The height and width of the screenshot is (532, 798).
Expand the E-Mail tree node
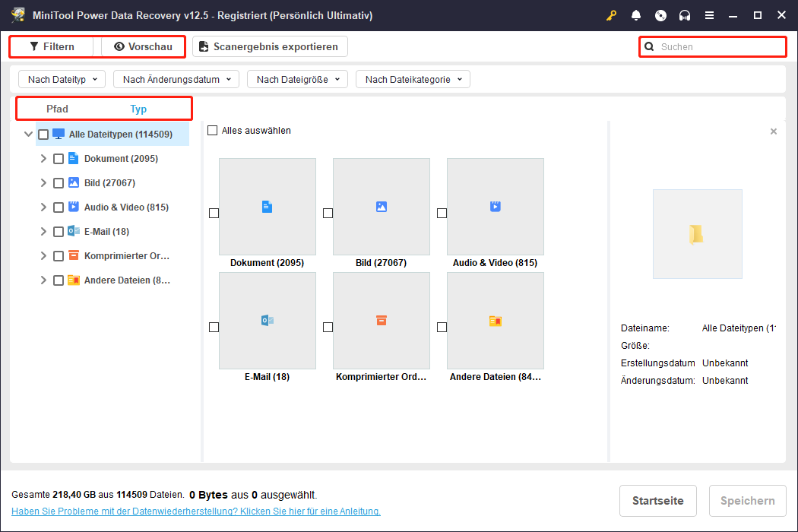coord(43,232)
